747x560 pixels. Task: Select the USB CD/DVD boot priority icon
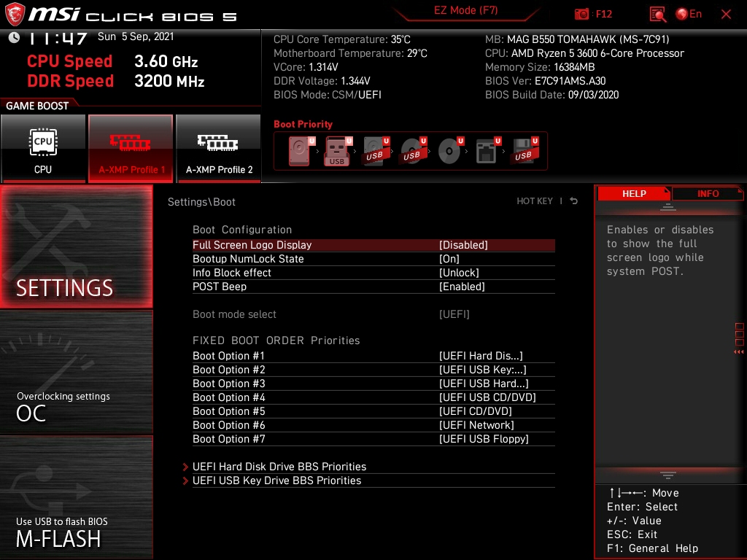tap(413, 151)
